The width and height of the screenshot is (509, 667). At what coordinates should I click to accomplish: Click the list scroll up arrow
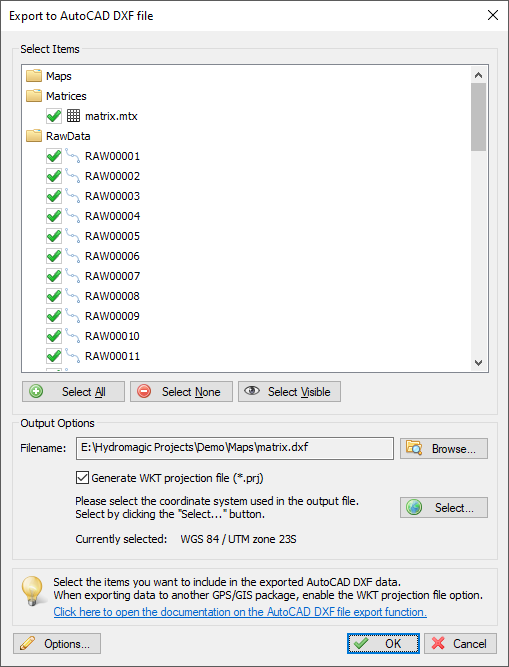coord(478,75)
